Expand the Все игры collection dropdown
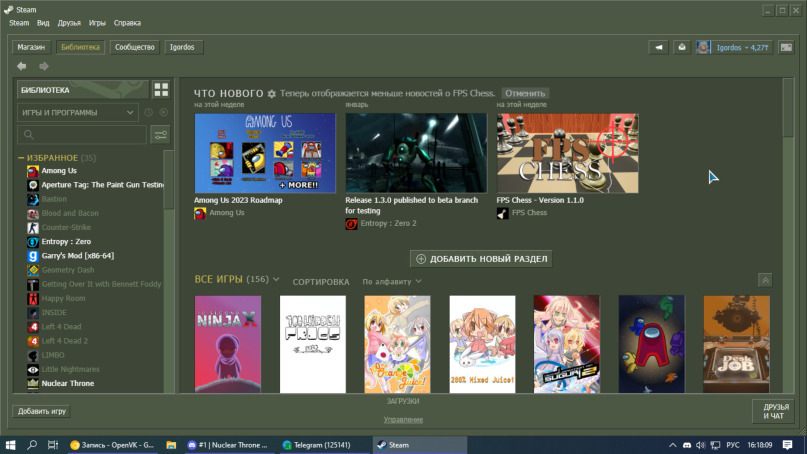 coord(276,280)
